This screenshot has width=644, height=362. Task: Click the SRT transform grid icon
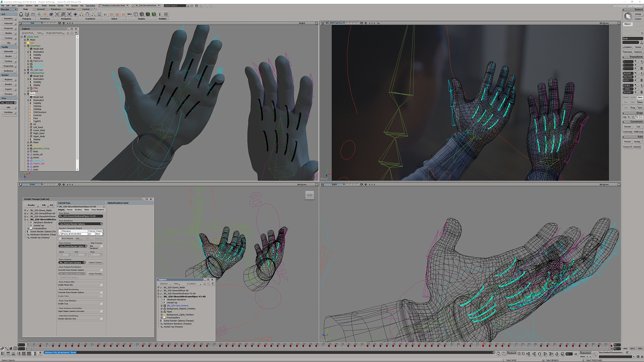coord(99,14)
